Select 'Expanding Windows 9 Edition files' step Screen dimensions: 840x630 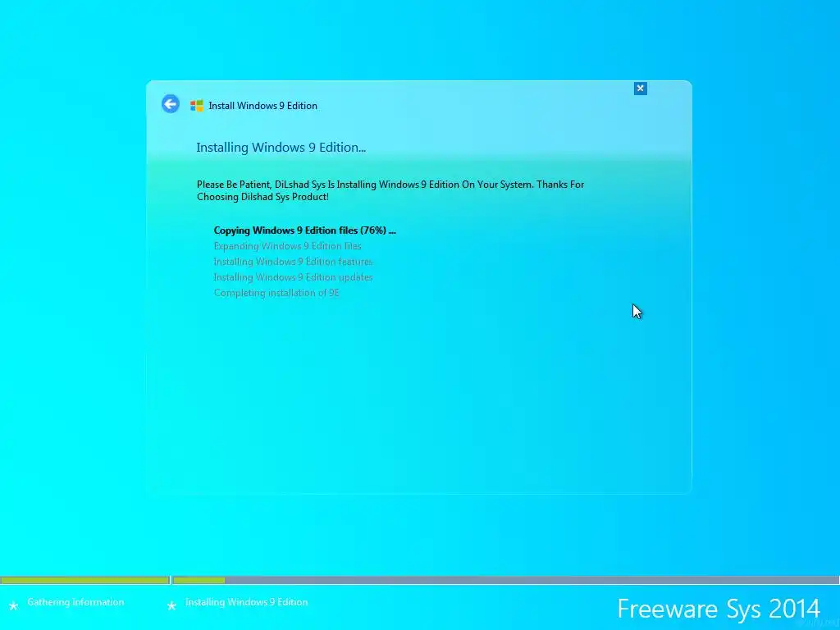[288, 246]
